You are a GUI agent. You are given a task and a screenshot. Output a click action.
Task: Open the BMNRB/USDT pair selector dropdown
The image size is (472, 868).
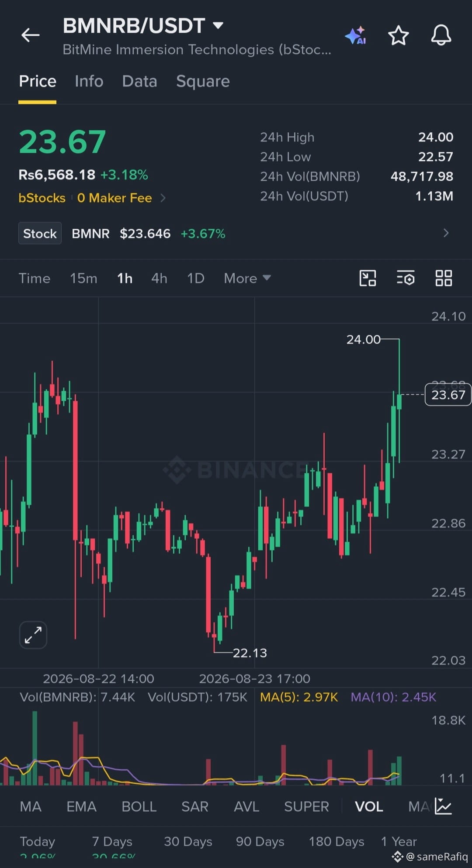pos(143,26)
